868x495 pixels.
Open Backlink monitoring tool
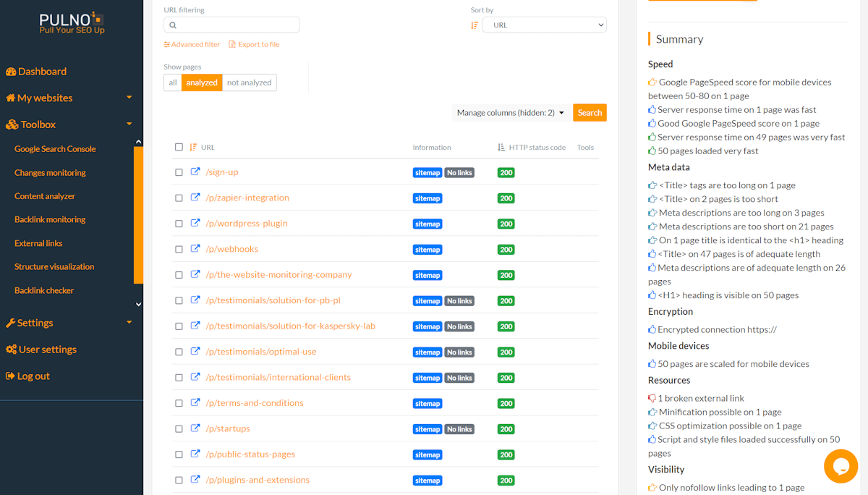pos(50,219)
